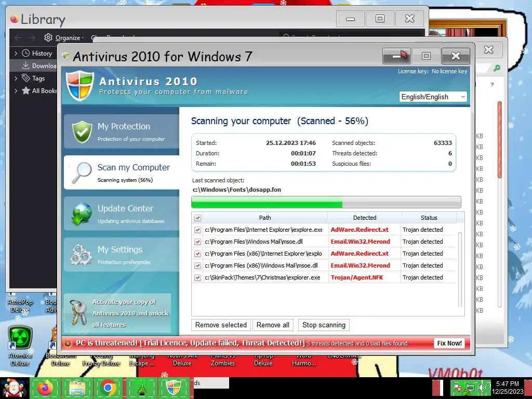Click History clock icon in Library sidebar
Screen dimensions: 532x399
coord(26,54)
